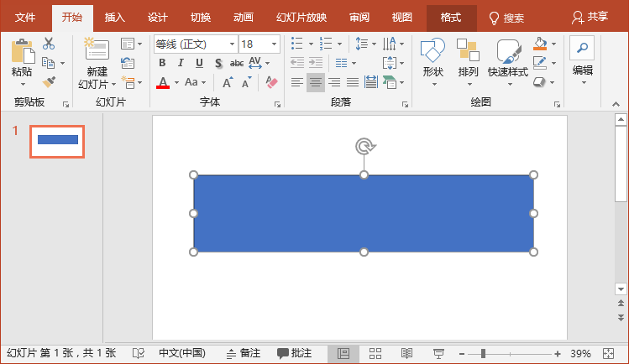This screenshot has width=629, height=364.
Task: Click the Arrange button
Action: coord(468,60)
